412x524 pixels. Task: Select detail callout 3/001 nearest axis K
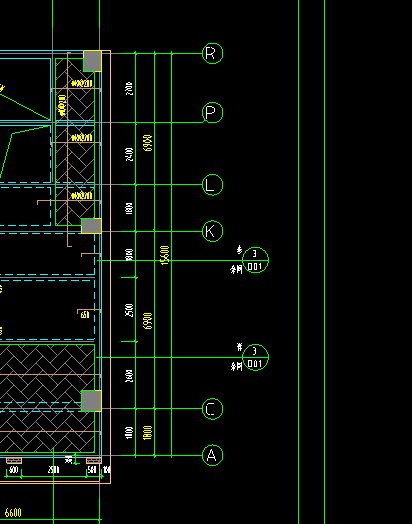(255, 260)
